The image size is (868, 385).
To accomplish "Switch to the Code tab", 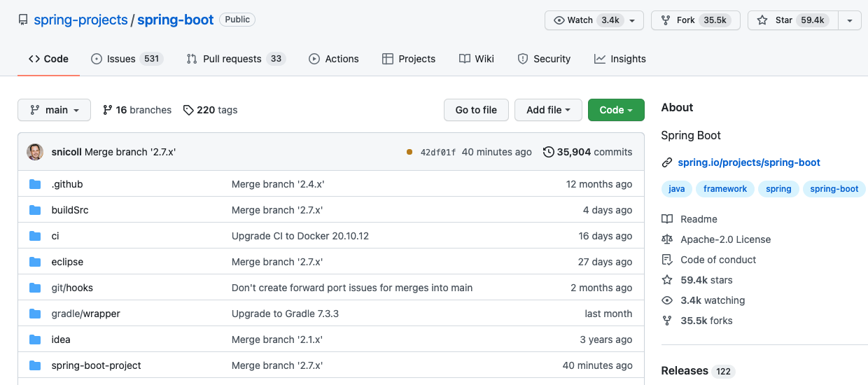I will (x=48, y=59).
